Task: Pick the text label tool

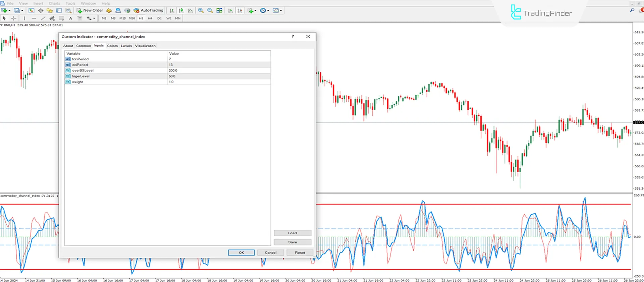Action: (70, 18)
